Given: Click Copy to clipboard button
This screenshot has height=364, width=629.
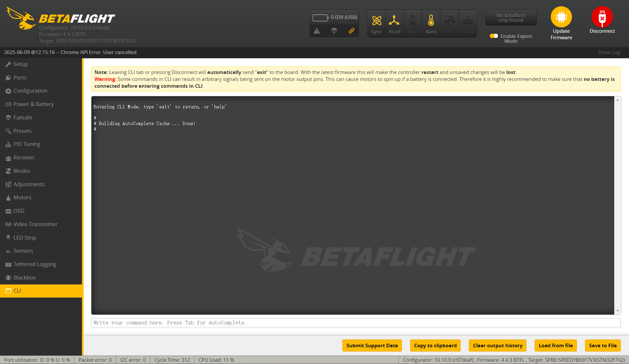Looking at the screenshot, I should (x=435, y=346).
